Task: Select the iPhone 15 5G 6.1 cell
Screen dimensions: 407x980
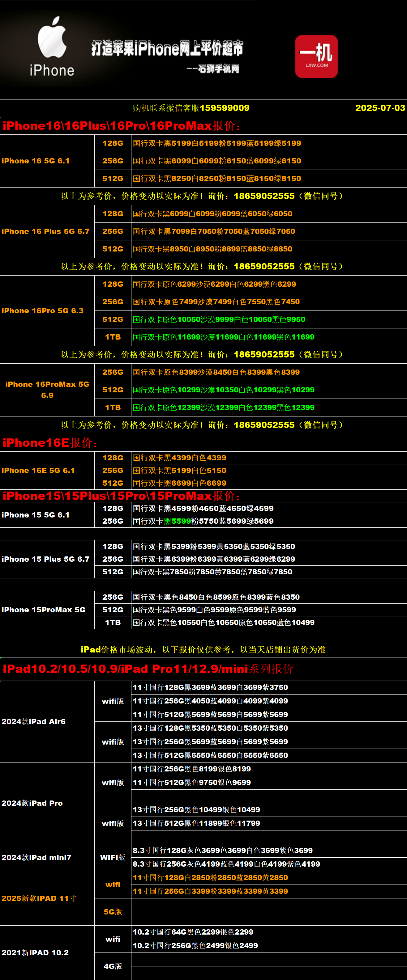Action: coord(47,515)
